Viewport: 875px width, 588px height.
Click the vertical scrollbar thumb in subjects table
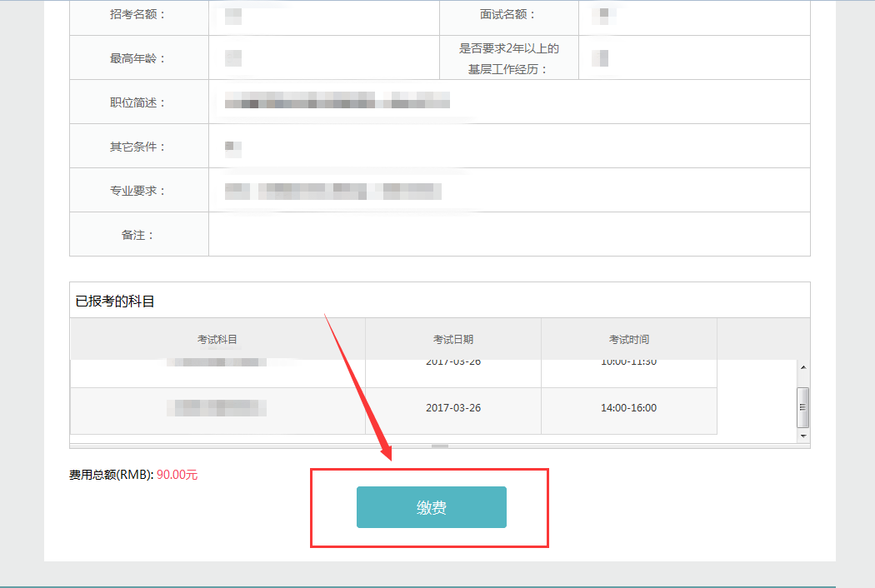pos(803,407)
